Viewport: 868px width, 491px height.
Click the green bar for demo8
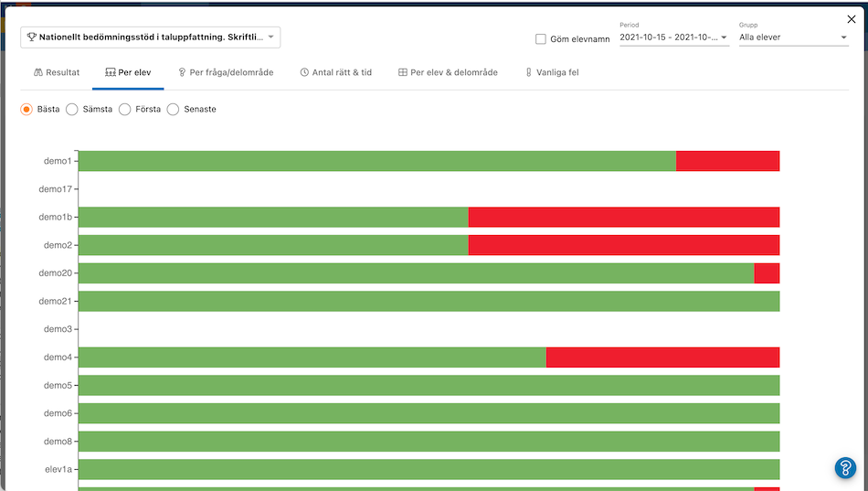pyautogui.click(x=429, y=441)
